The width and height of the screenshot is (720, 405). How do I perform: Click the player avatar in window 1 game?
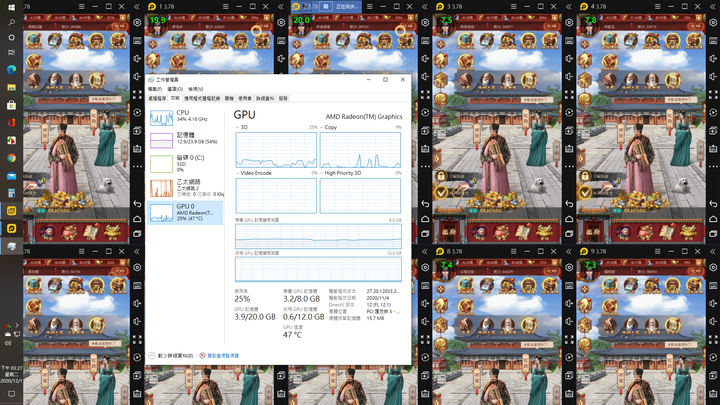(158, 27)
